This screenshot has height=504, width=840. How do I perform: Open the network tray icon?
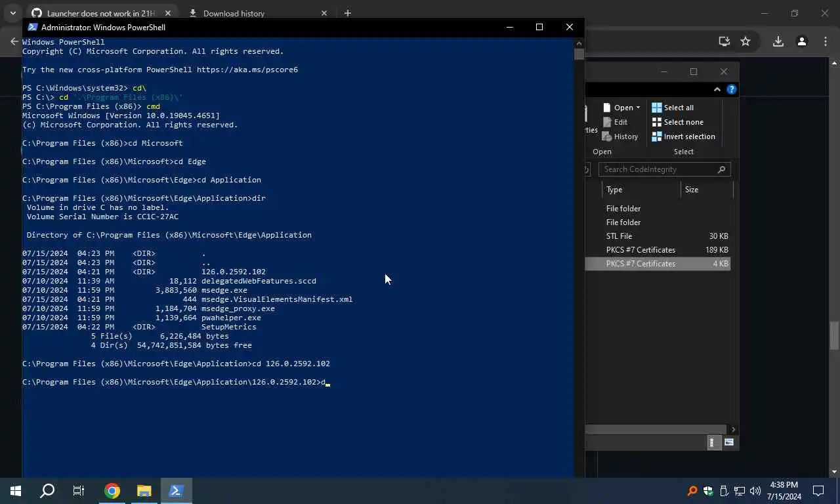(x=740, y=491)
